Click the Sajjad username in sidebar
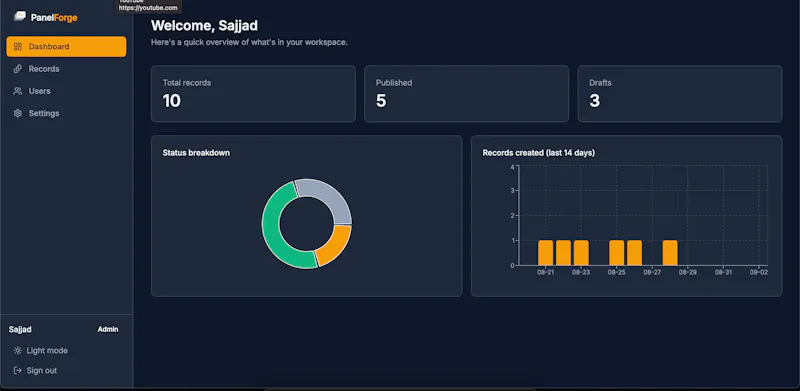 20,330
